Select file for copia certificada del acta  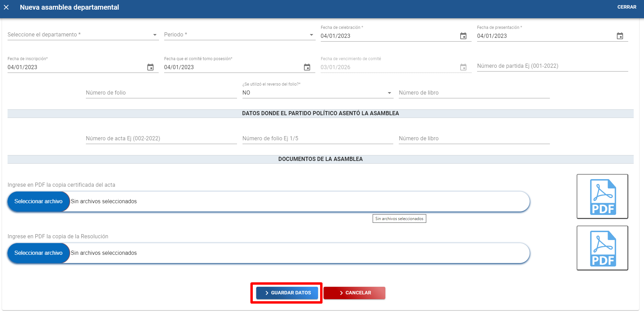[38, 201]
